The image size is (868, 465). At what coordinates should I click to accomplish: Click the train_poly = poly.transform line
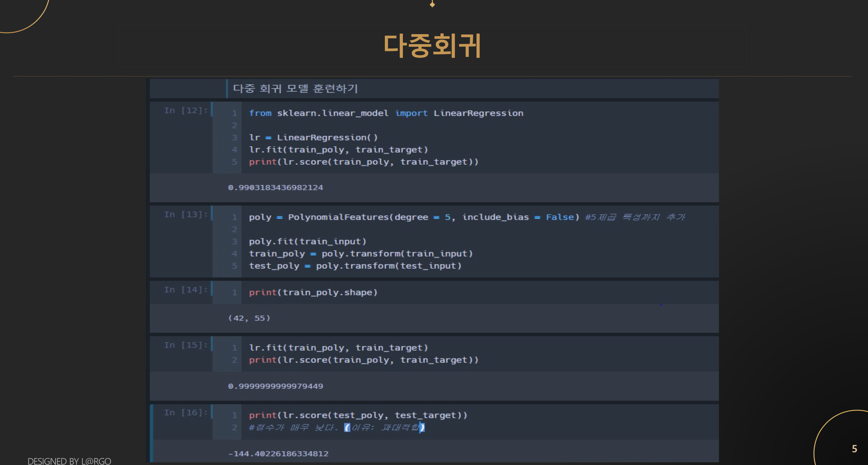(x=361, y=253)
